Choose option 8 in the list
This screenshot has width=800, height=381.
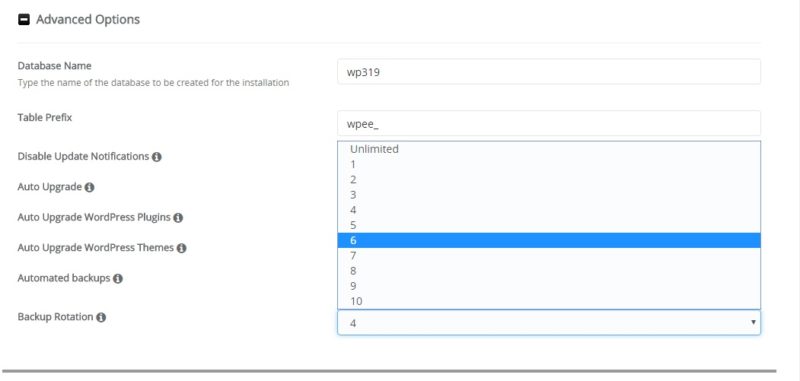[549, 271]
